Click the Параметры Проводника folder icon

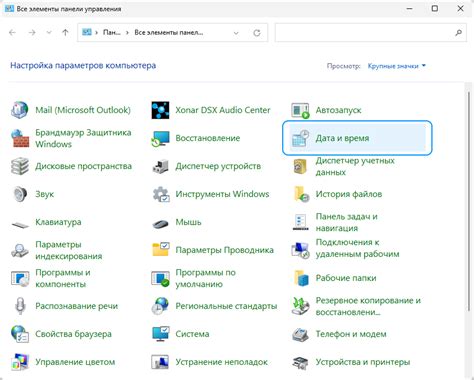[x=160, y=250]
